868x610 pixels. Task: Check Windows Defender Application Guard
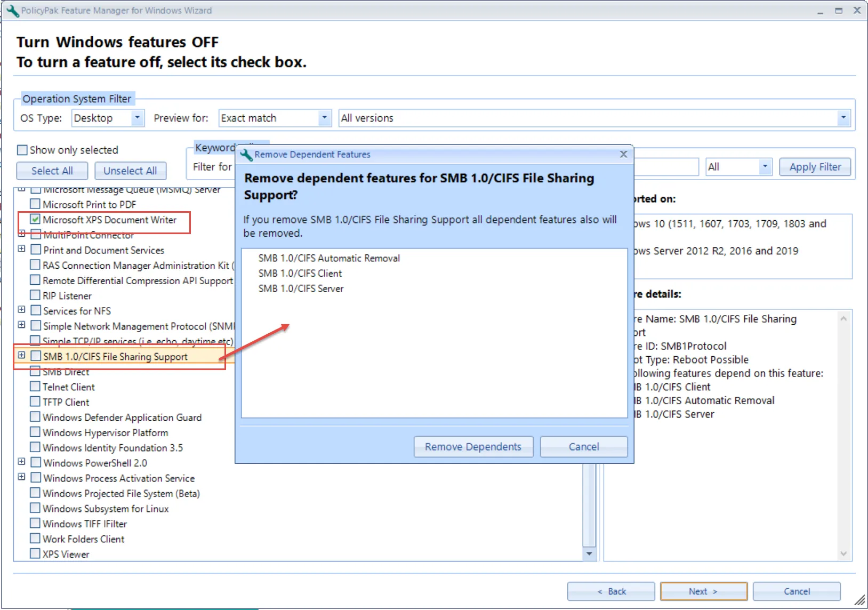coord(35,416)
